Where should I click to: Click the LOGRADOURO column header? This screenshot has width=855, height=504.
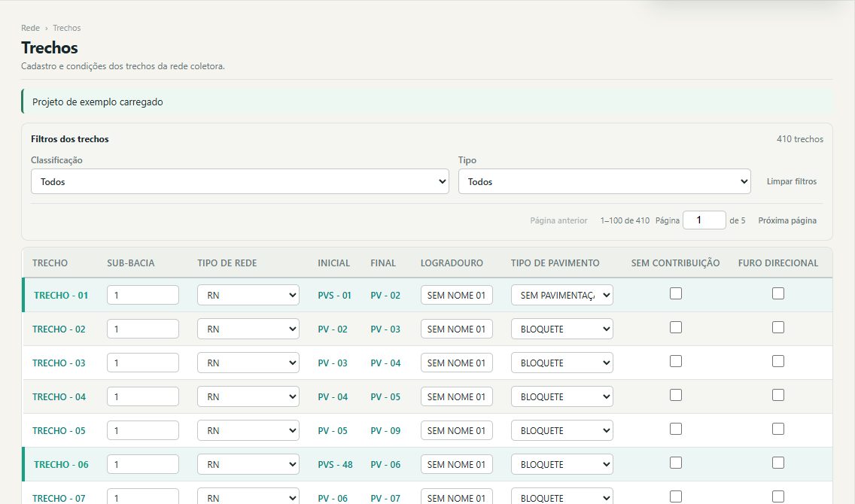point(452,263)
